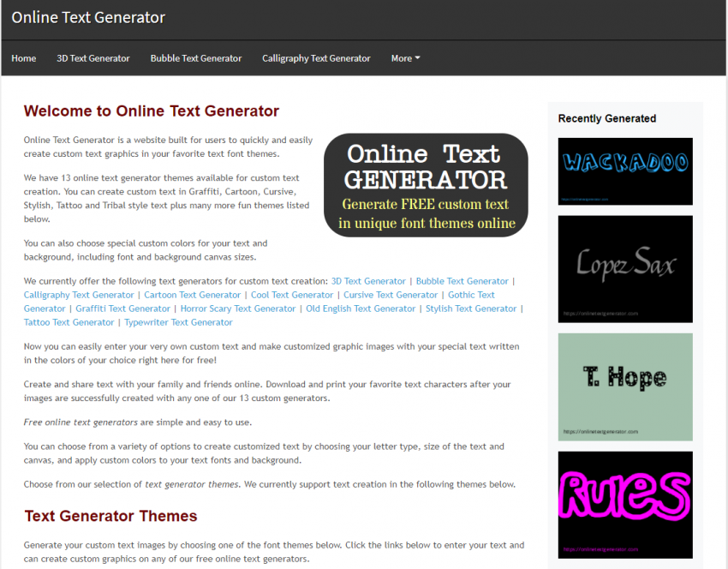Viewport: 728px width, 569px height.
Task: Select the pink Rules text thumbnail
Action: click(x=624, y=504)
